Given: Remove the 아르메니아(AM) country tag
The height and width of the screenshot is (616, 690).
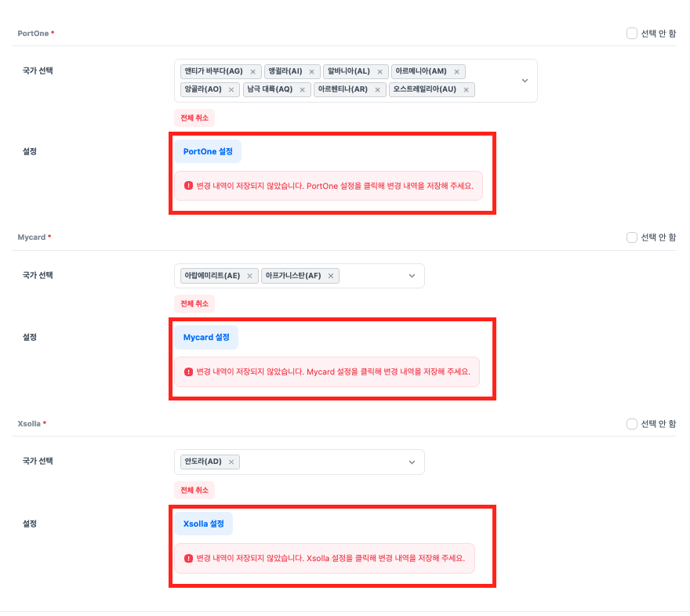Looking at the screenshot, I should point(456,71).
